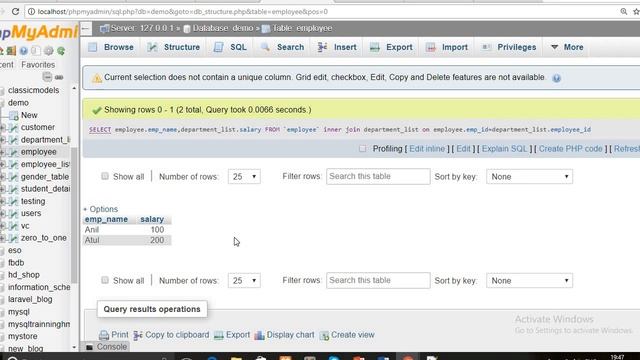Click the link-with-main-panel icon
640x360 pixels.
point(59,77)
